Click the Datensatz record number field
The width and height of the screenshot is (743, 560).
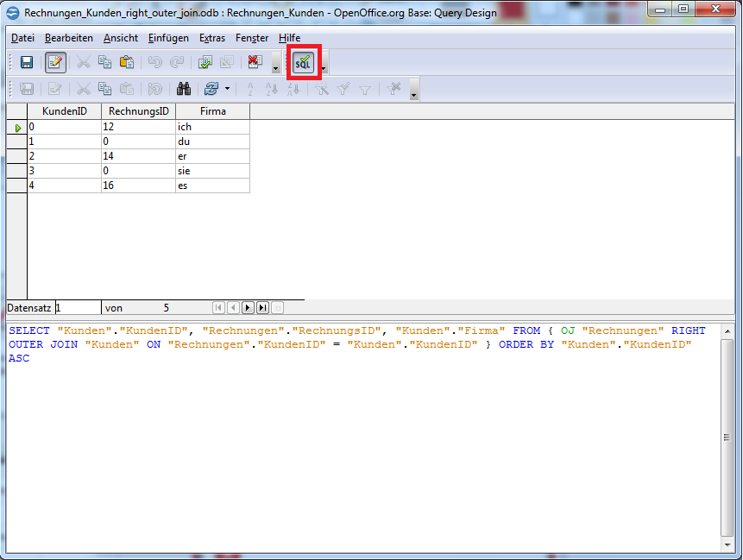click(x=79, y=308)
